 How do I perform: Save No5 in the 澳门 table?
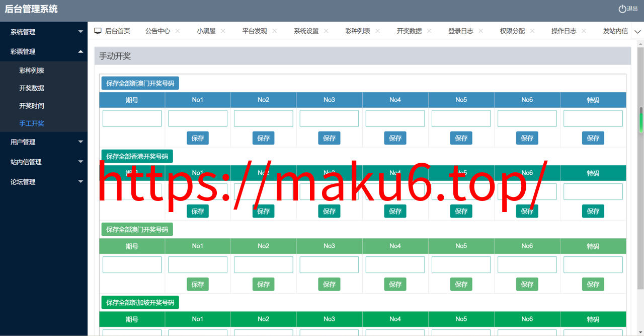(461, 284)
